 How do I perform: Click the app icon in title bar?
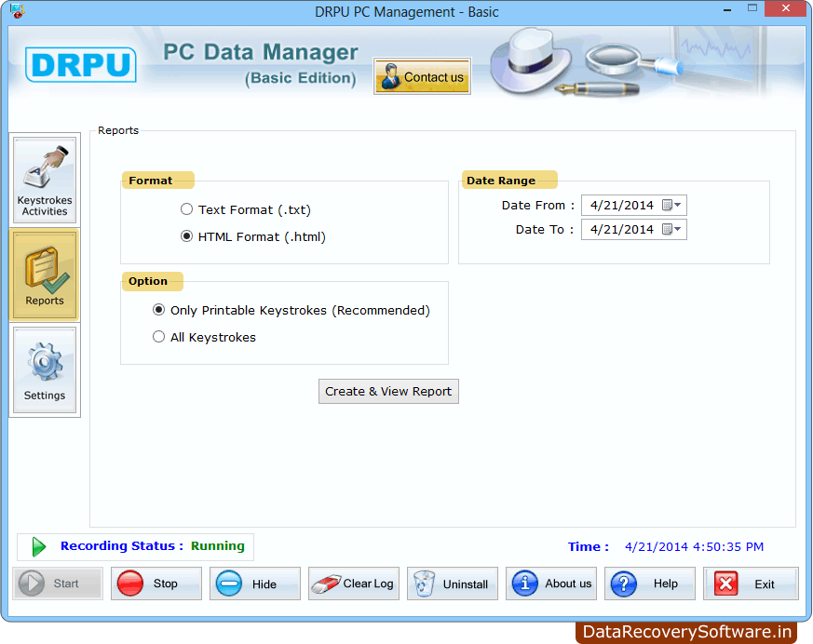coord(17,10)
